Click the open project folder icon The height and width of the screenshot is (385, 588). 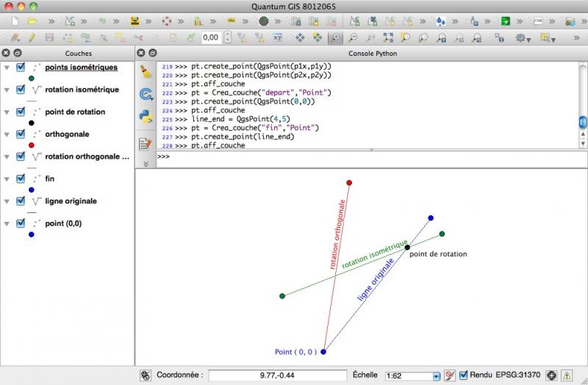click(x=32, y=21)
